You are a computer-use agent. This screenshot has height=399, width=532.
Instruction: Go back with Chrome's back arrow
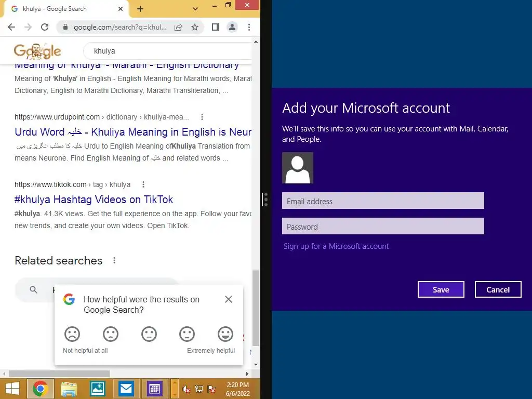(11, 27)
